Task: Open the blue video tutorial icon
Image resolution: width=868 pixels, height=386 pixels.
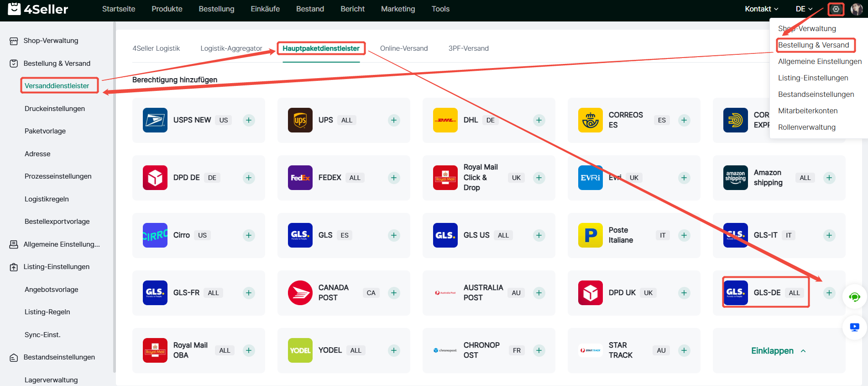Action: (x=854, y=327)
